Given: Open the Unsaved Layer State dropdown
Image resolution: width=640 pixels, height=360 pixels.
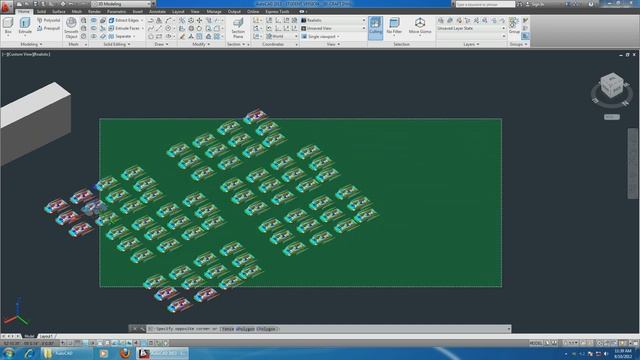Looking at the screenshot, I should tap(471, 28).
